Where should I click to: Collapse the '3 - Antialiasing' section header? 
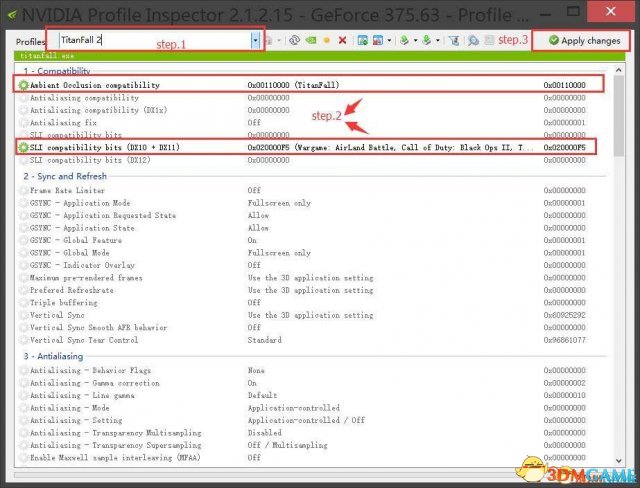[x=53, y=356]
